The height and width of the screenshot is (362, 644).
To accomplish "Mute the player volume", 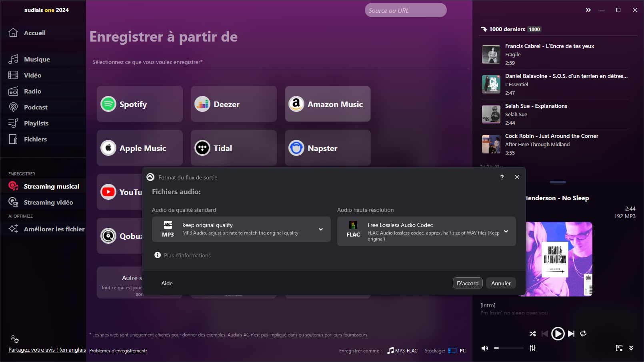I will tap(485, 348).
